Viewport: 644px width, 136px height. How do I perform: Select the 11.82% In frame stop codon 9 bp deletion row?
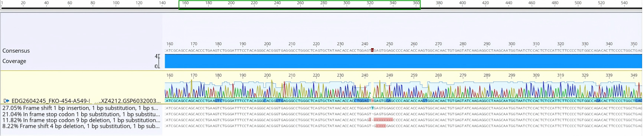point(81,120)
